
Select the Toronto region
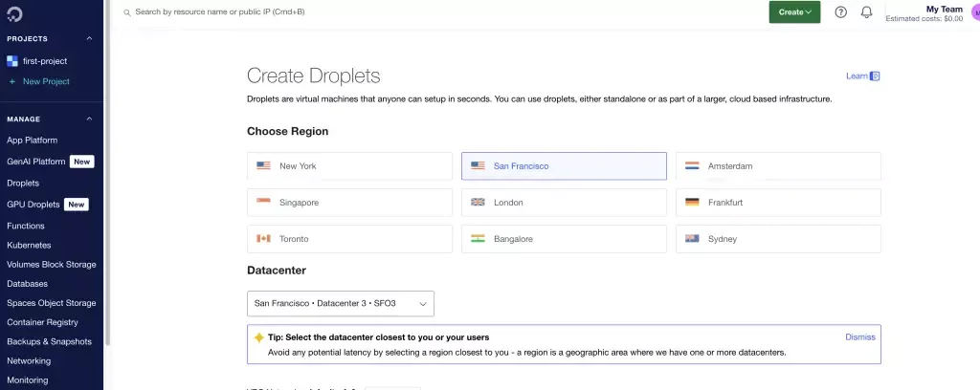point(349,238)
